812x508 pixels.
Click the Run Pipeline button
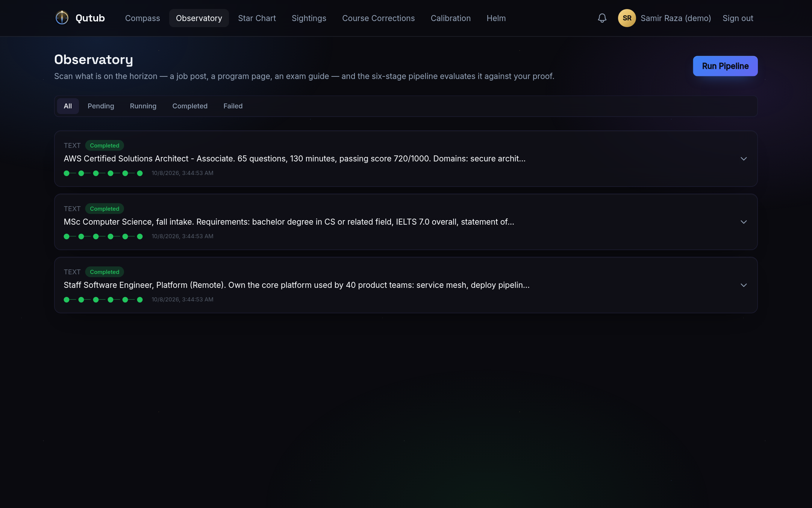[725, 66]
